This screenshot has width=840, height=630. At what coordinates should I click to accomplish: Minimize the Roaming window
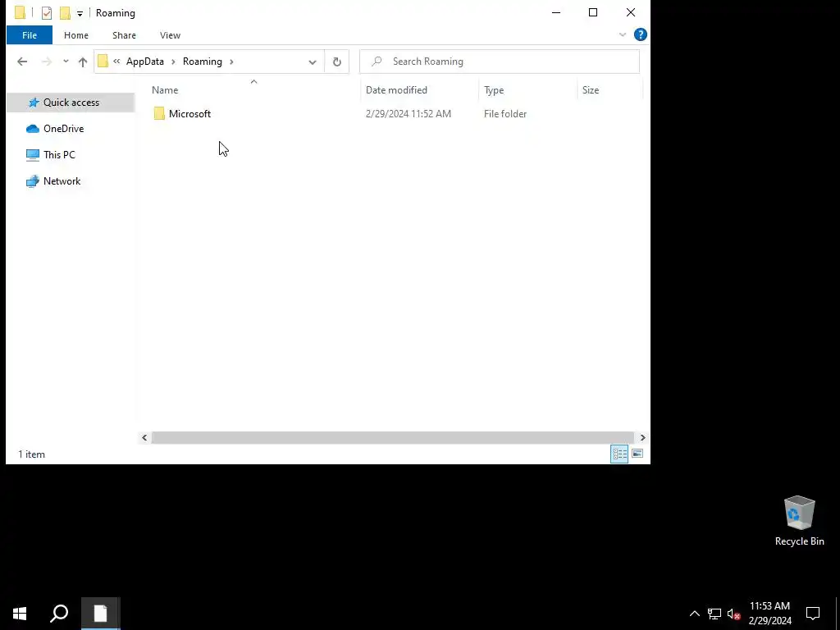pyautogui.click(x=556, y=13)
